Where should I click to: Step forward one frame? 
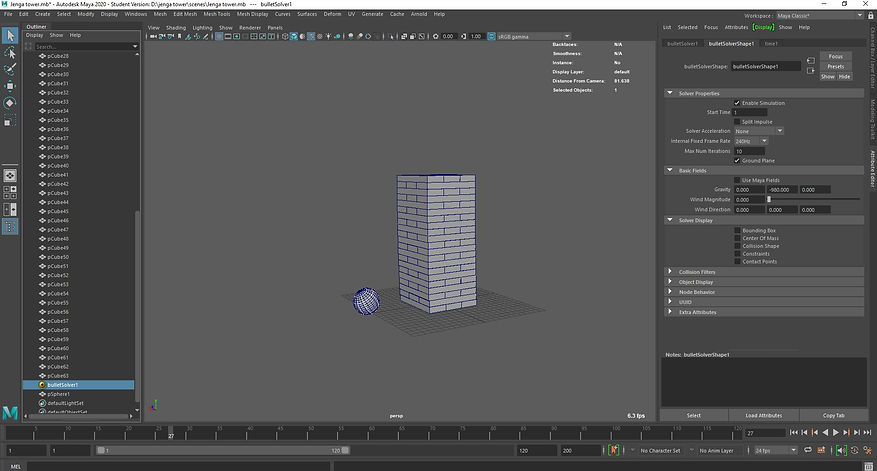(856, 432)
